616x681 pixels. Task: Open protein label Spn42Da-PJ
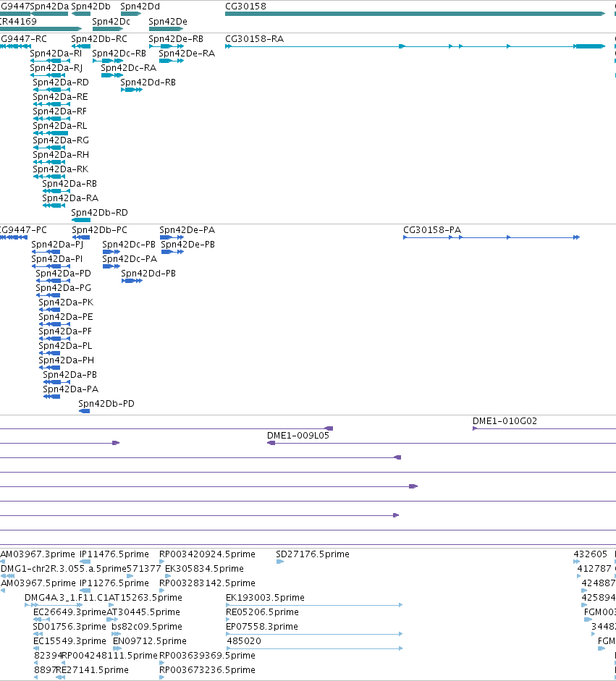coord(57,244)
